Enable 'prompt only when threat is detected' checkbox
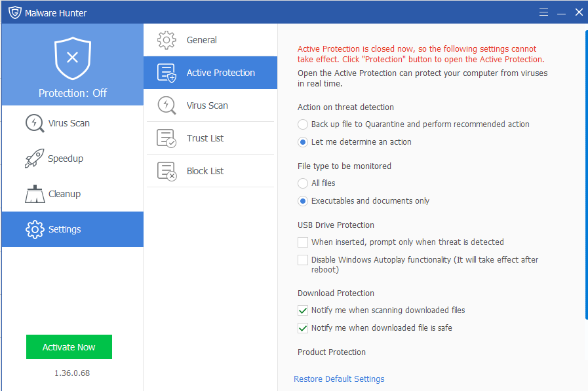 303,242
